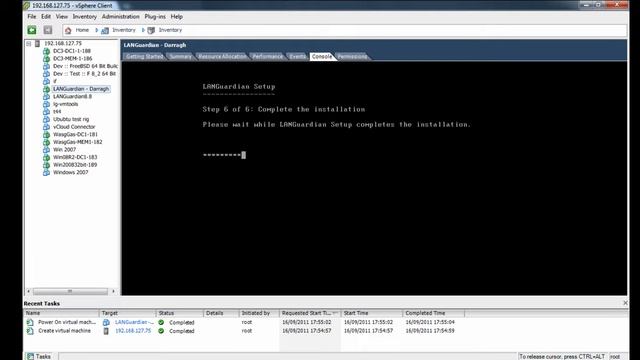Click the Initiated by column header
This screenshot has width=640, height=360.
coord(259,313)
